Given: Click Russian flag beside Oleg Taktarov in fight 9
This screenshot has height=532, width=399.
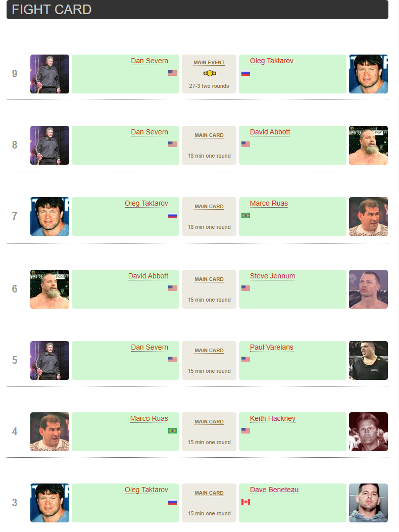Looking at the screenshot, I should pyautogui.click(x=245, y=73).
